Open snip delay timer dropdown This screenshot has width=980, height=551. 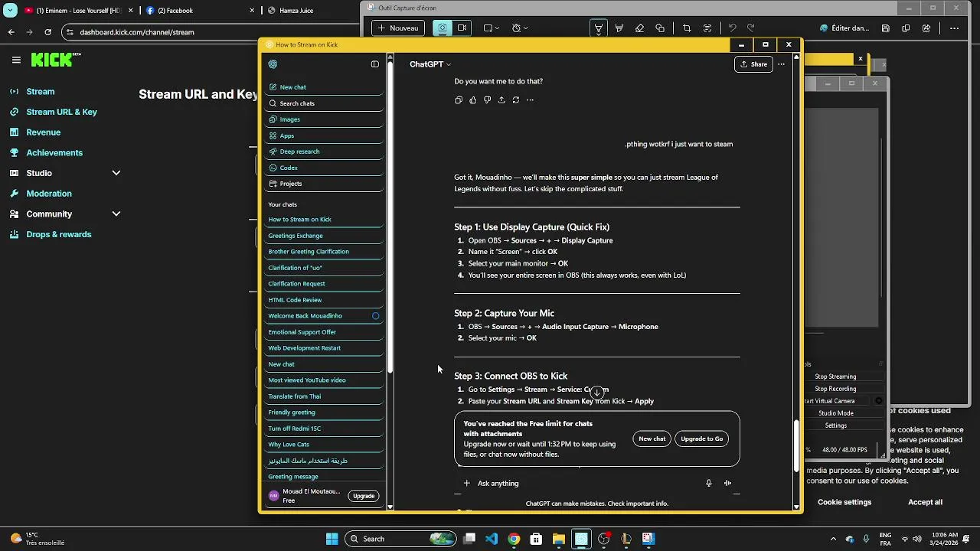coord(520,28)
